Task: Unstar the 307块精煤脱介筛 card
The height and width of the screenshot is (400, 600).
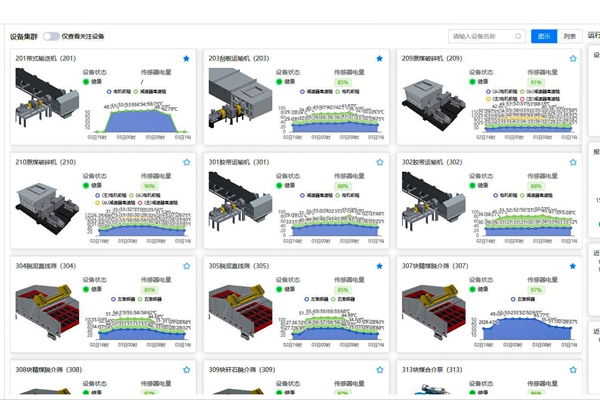Action: point(573,266)
